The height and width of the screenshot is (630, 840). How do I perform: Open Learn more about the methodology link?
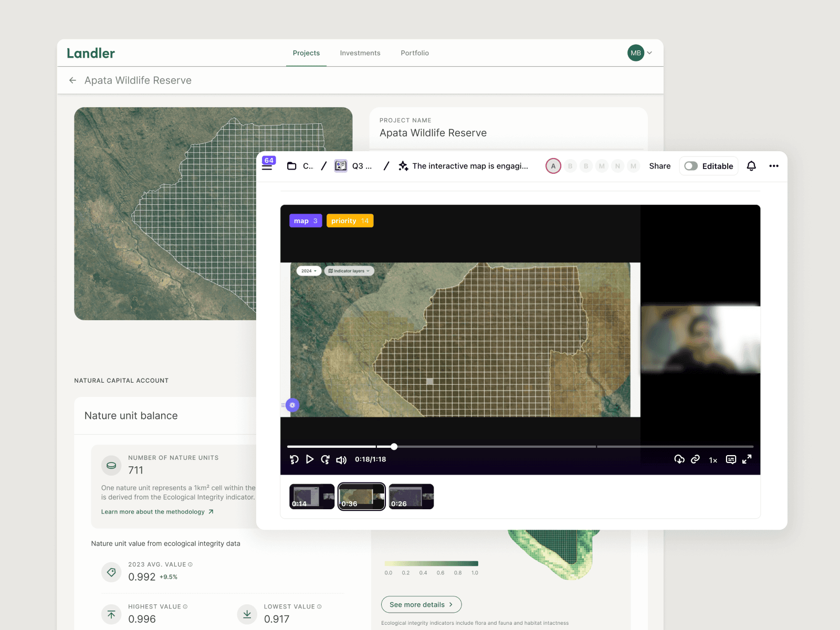point(157,512)
